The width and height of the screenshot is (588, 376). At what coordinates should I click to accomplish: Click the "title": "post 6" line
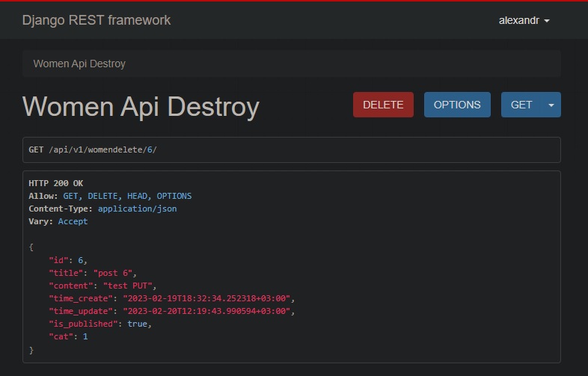pos(93,273)
